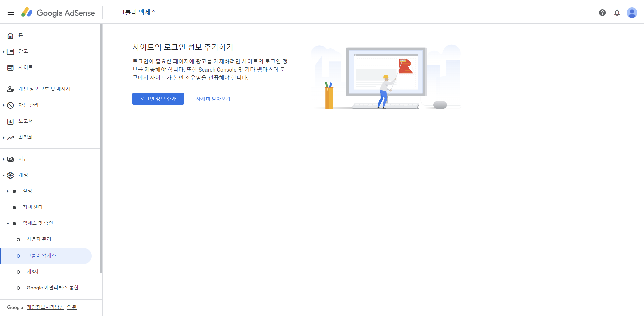Click 광고 label in the sidebar
The height and width of the screenshot is (316, 644).
(x=23, y=51)
